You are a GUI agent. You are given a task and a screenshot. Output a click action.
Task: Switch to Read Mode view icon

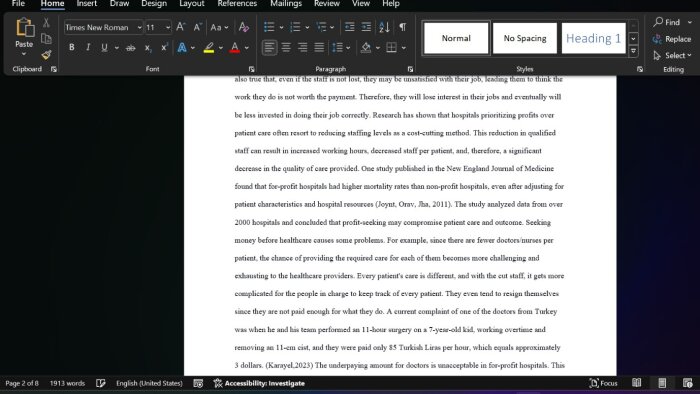click(x=637, y=383)
